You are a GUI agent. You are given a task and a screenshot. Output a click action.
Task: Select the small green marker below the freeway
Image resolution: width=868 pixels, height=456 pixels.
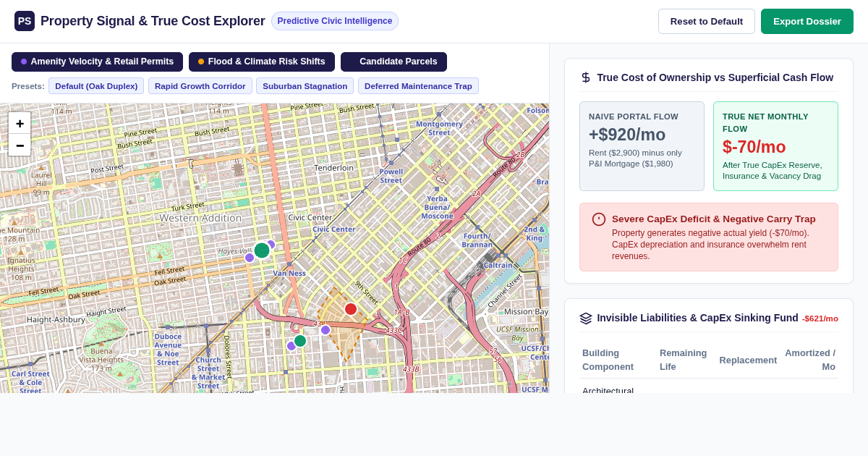pos(300,341)
